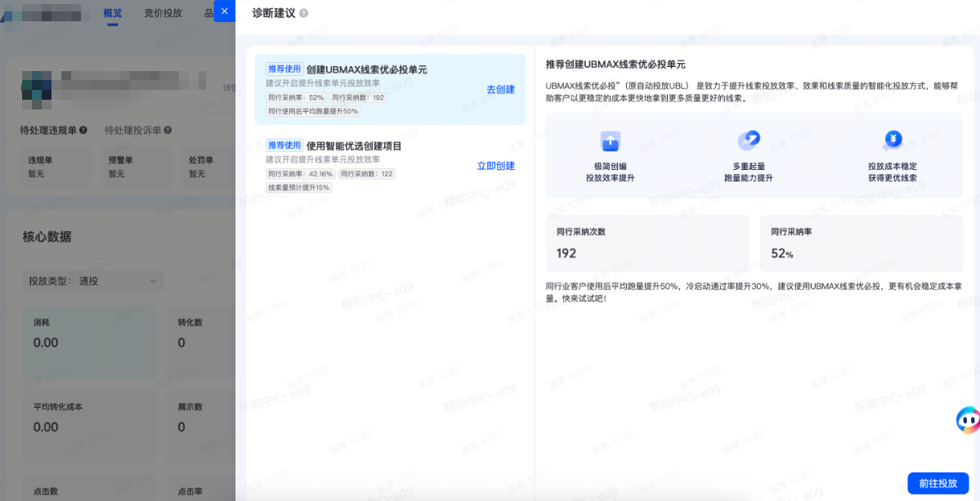980x501 pixels.
Task: Select the 消耗 metric card
Action: (89, 342)
